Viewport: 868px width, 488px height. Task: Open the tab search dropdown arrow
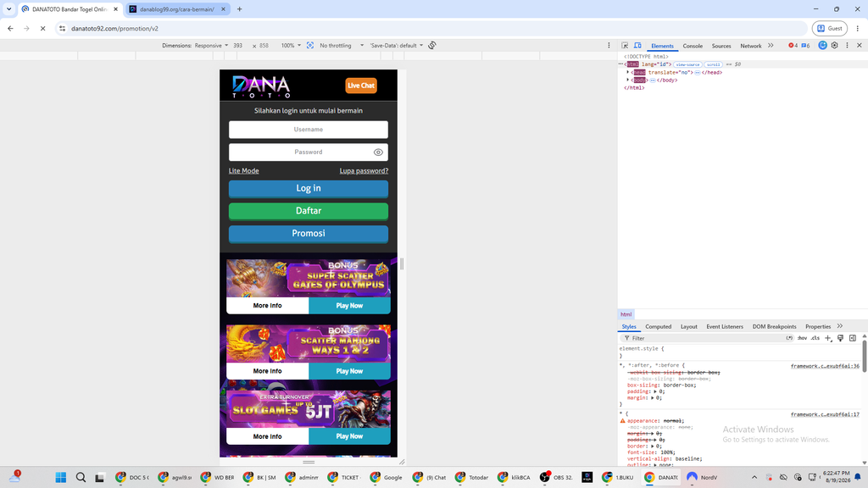click(x=8, y=8)
